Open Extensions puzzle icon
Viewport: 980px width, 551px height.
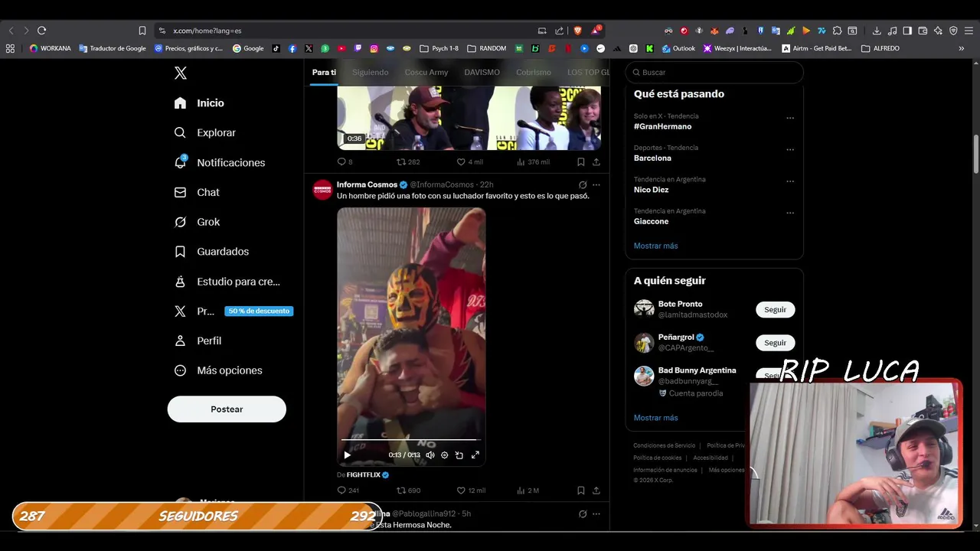pos(837,31)
